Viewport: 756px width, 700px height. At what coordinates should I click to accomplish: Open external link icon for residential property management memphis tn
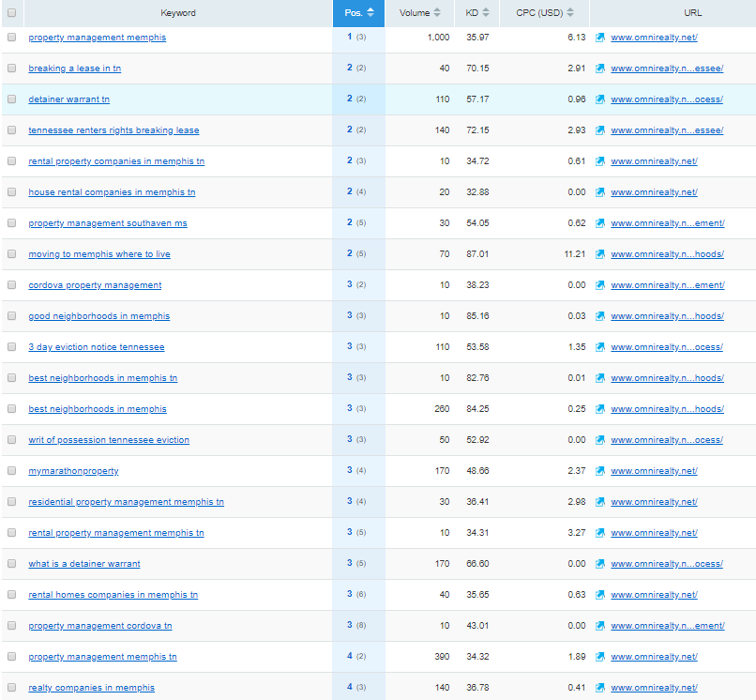[599, 502]
